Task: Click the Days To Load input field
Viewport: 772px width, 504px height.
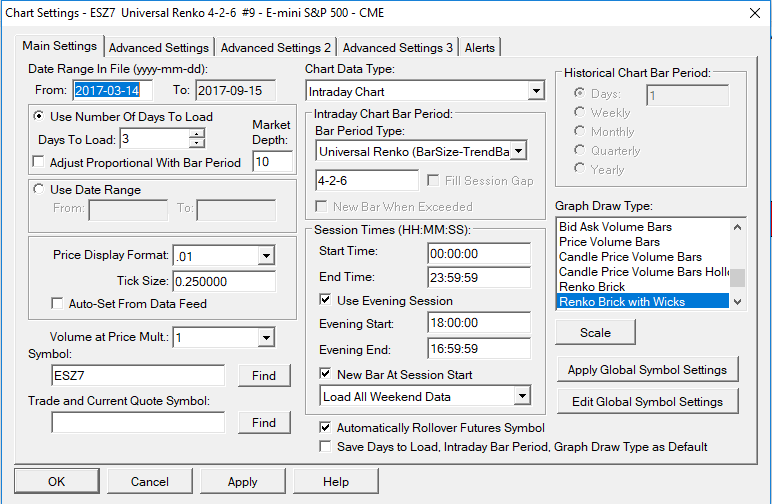Action: [x=154, y=139]
